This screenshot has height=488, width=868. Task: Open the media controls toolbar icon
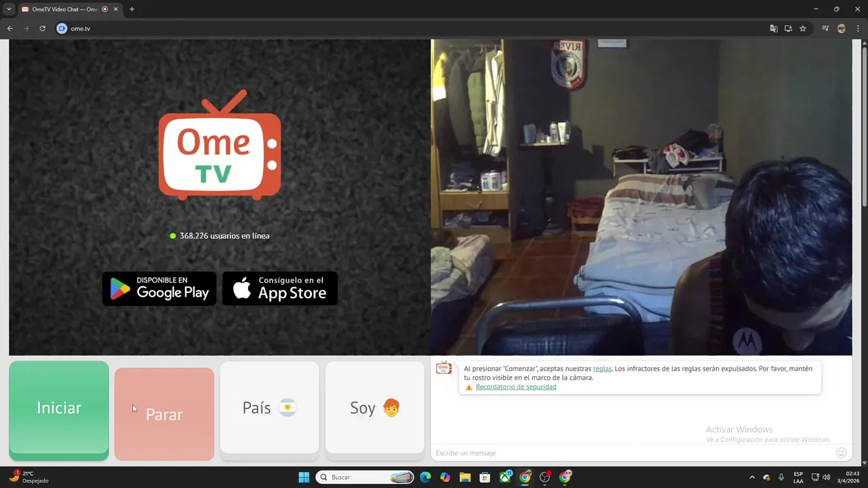[x=825, y=28]
